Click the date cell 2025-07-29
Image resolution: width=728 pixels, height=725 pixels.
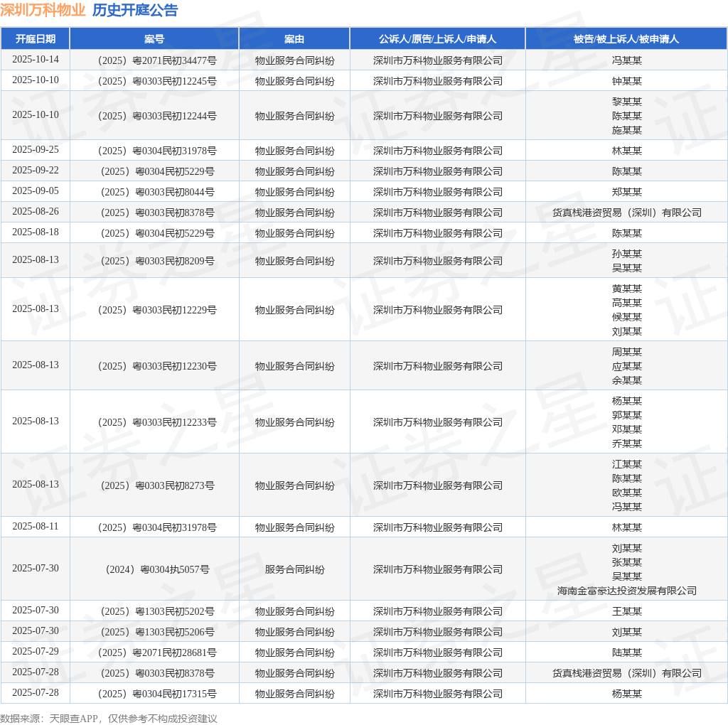[36, 651]
